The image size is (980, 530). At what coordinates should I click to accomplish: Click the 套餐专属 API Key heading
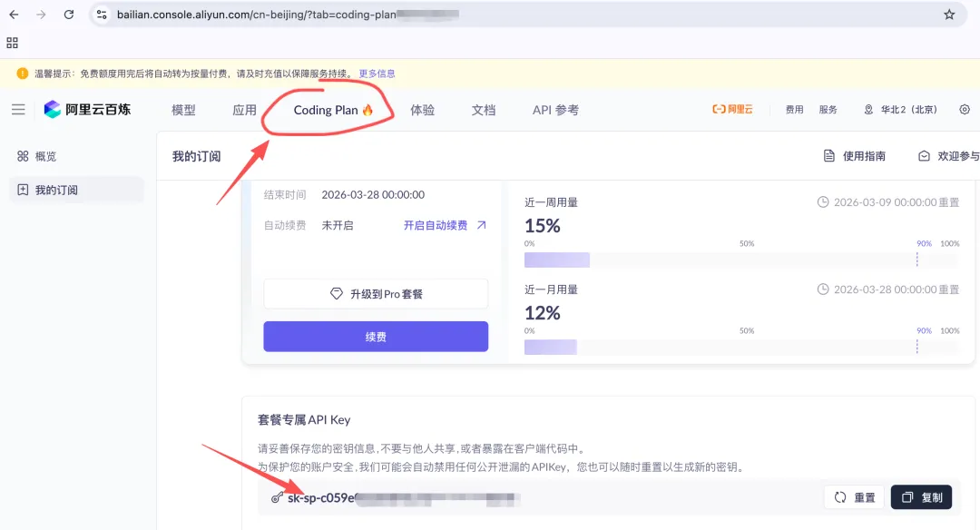[304, 420]
